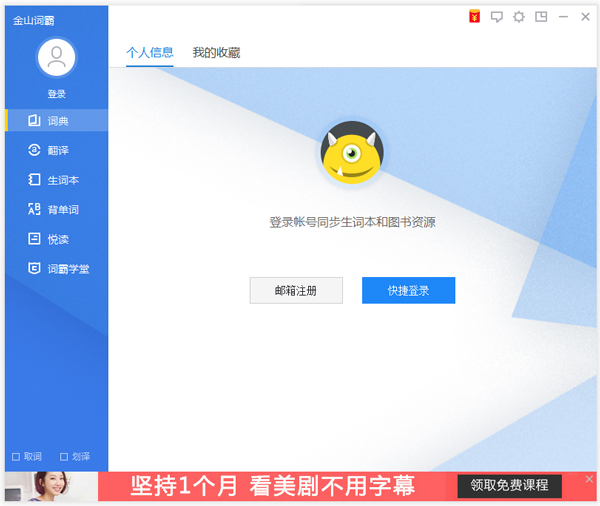600x506 pixels.
Task: Click the 词霸学堂 shield icon
Action: (34, 268)
